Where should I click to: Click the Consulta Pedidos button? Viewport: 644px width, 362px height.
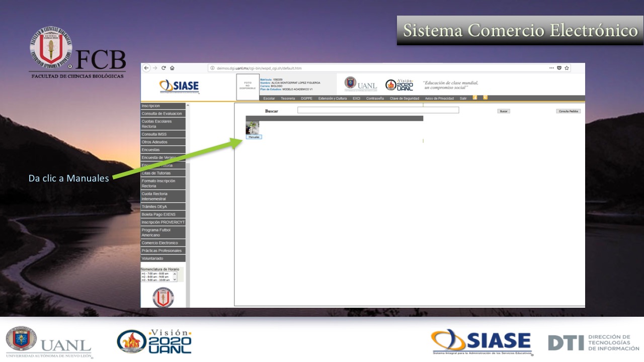click(x=569, y=111)
